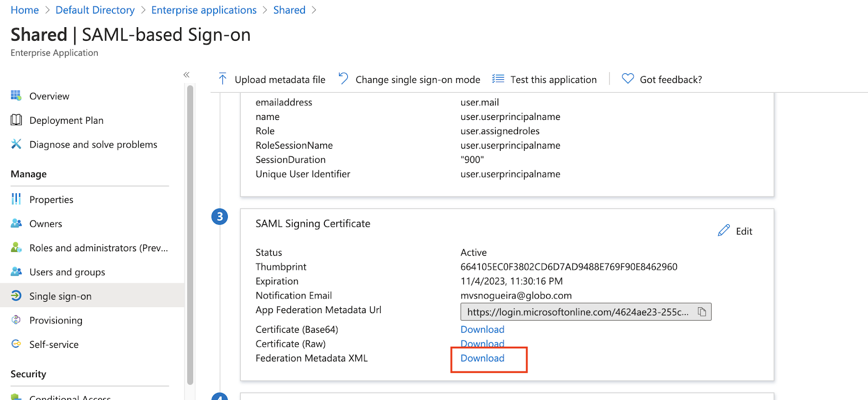Viewport: 868px width, 400px height.
Task: Click the Self-service icon
Action: coord(16,344)
